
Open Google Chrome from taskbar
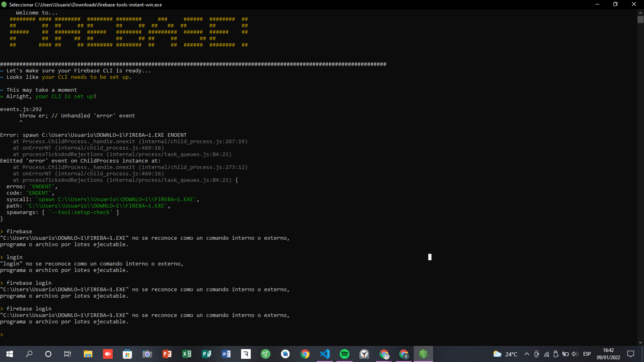click(x=305, y=354)
